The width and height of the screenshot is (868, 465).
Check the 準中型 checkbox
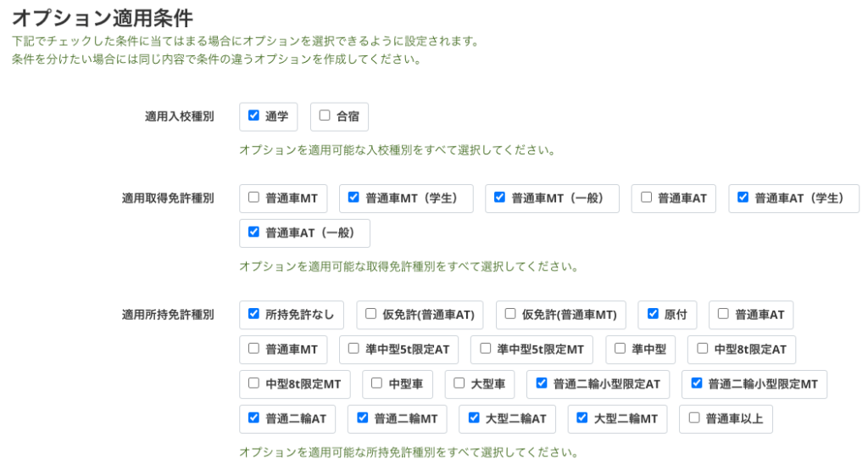620,348
